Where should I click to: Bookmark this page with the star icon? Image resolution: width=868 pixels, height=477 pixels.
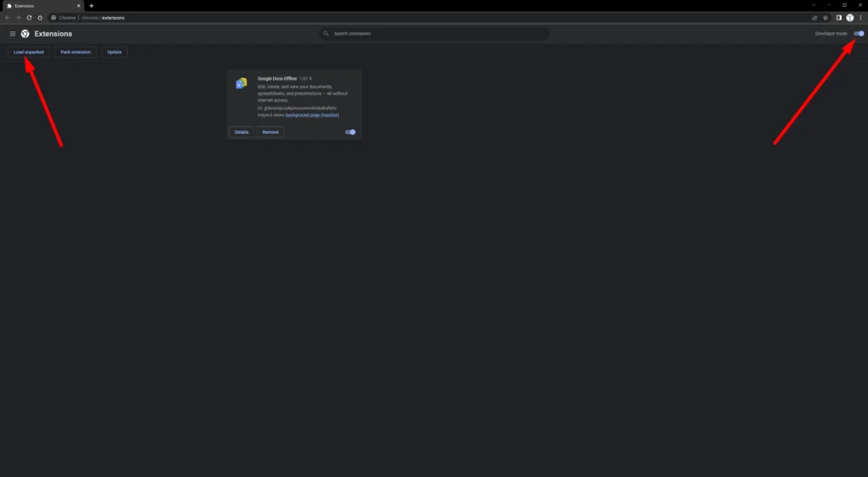coord(826,17)
